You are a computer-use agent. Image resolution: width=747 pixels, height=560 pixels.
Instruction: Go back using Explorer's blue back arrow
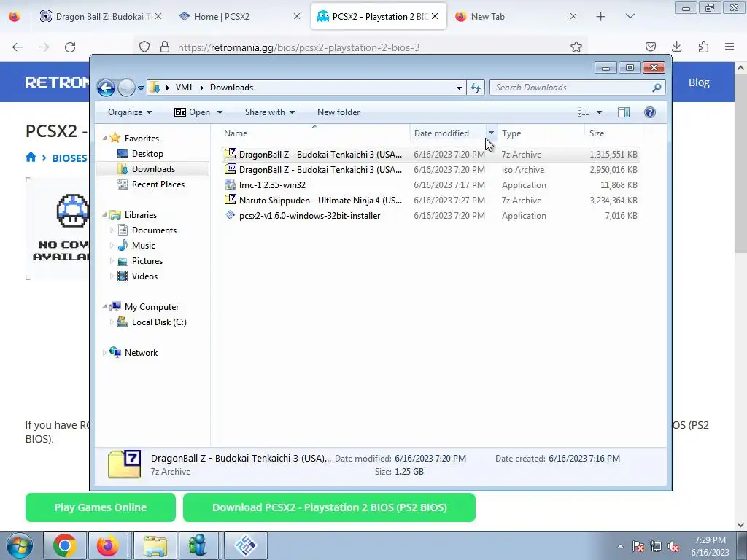click(x=106, y=87)
